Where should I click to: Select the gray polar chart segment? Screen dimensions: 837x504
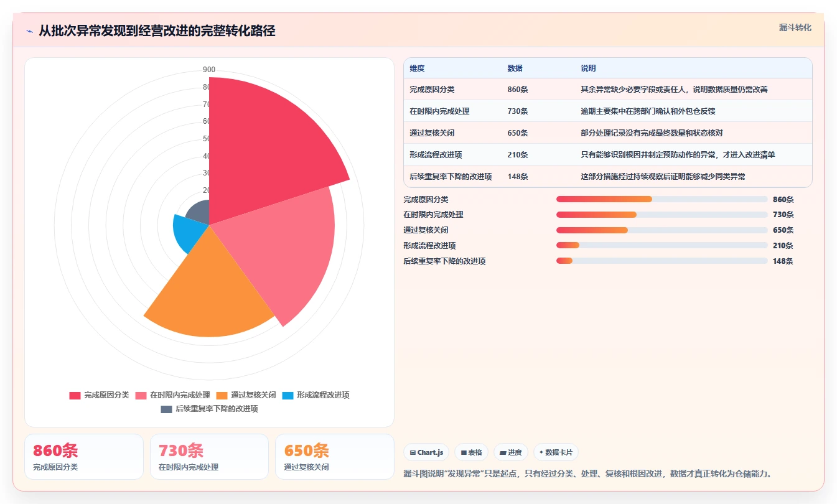(x=199, y=213)
